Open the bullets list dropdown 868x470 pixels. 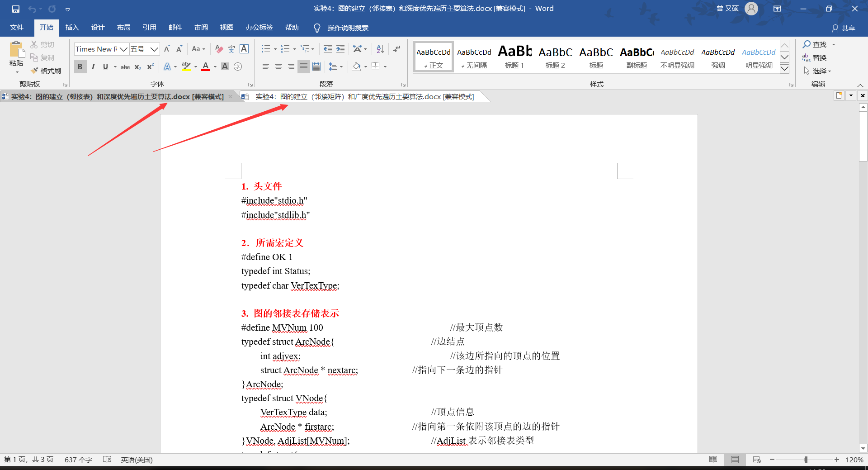point(275,49)
